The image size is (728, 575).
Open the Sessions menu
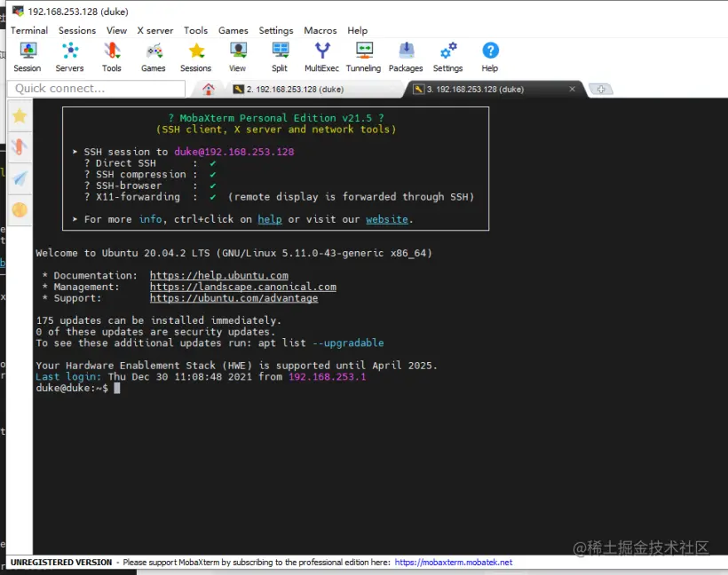[x=77, y=31]
